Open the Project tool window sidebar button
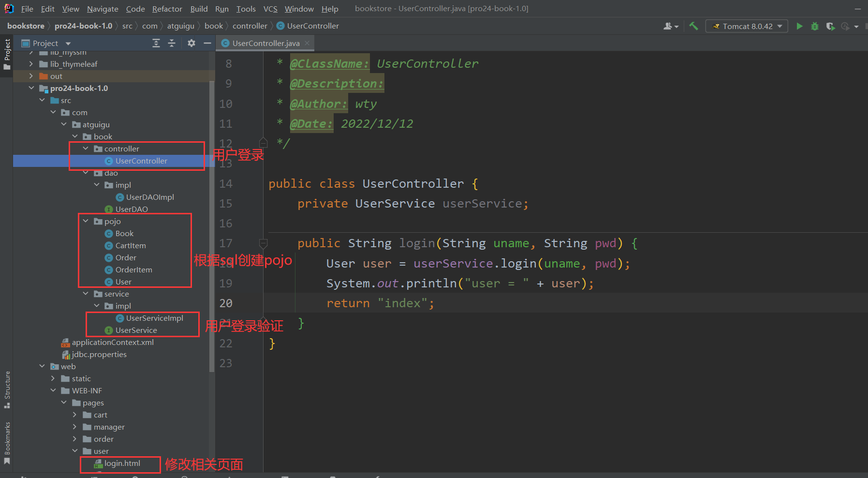Viewport: 868px width, 478px height. coord(7,54)
